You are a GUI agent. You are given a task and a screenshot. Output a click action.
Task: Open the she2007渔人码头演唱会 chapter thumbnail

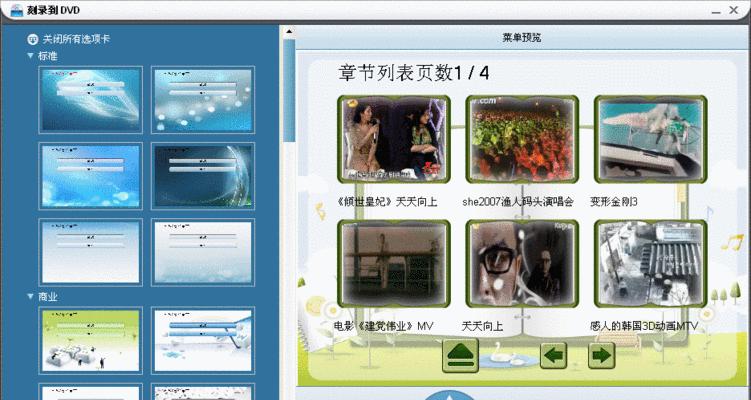pyautogui.click(x=522, y=139)
